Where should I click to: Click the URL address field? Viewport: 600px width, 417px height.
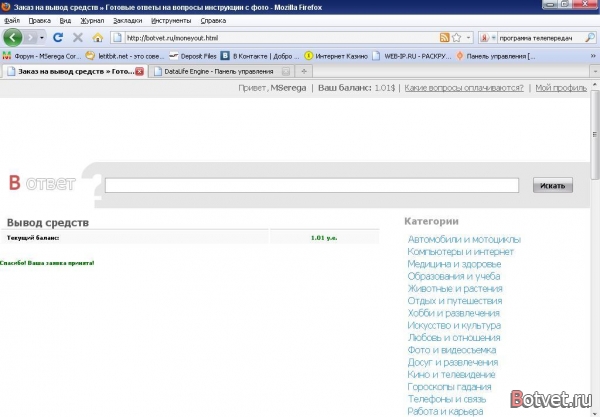point(281,38)
